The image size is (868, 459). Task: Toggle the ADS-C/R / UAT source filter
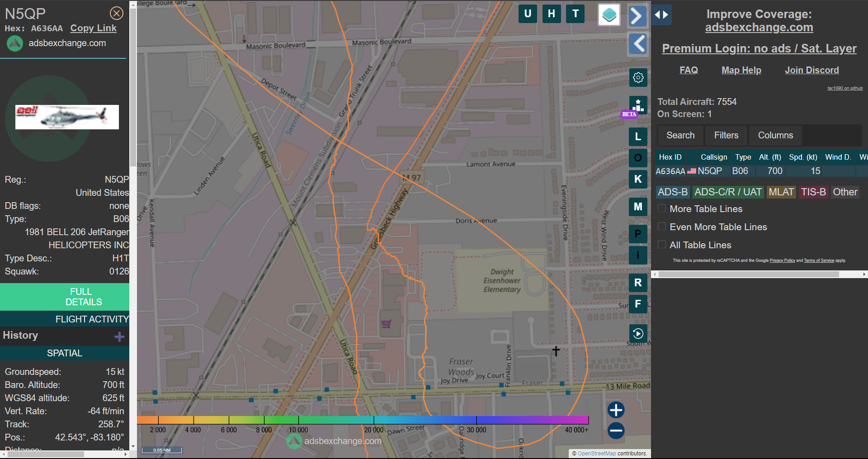[x=728, y=192]
